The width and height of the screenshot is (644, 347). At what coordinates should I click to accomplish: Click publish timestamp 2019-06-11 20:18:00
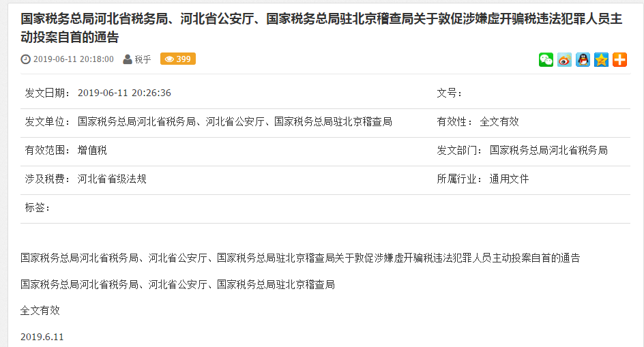pos(74,59)
